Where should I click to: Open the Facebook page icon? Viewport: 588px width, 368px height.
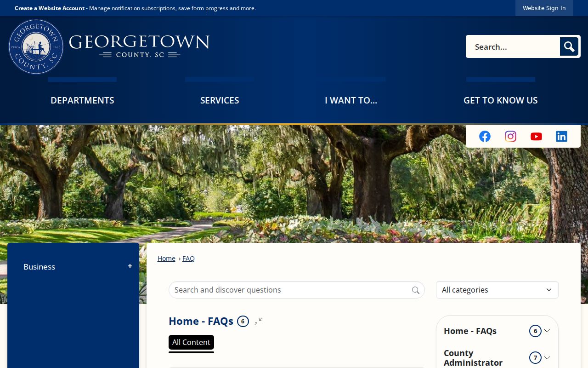click(485, 136)
